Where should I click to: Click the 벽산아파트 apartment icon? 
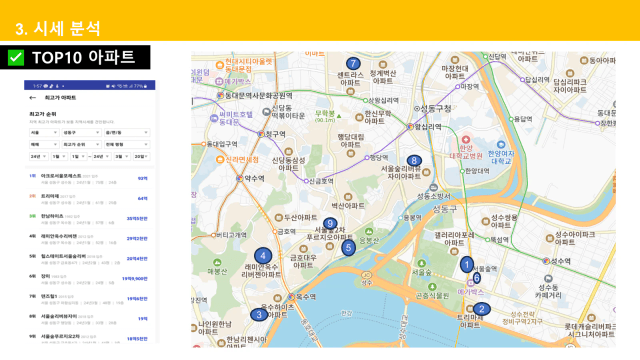[348, 197]
